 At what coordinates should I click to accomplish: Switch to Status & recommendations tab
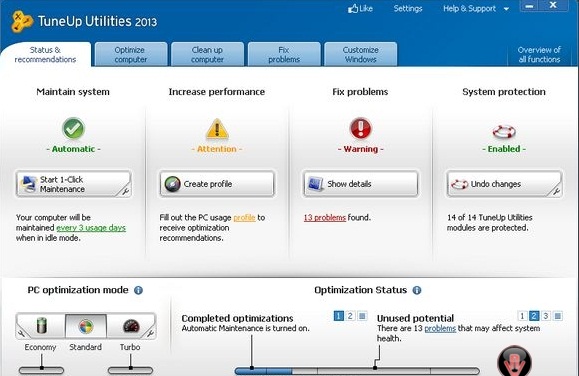45,55
